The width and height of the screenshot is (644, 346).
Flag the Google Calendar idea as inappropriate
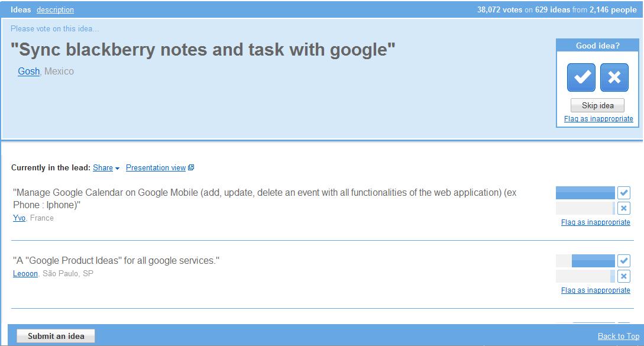pos(595,222)
